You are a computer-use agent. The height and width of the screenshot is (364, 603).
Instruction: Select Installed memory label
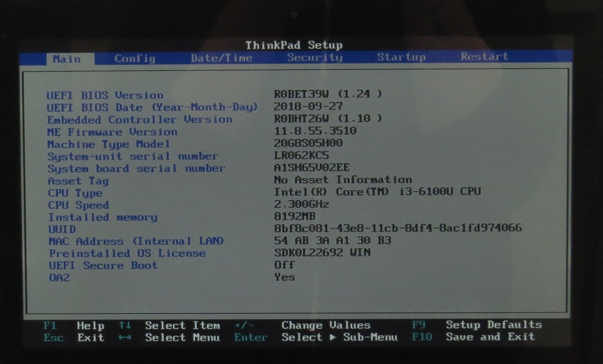(x=103, y=218)
